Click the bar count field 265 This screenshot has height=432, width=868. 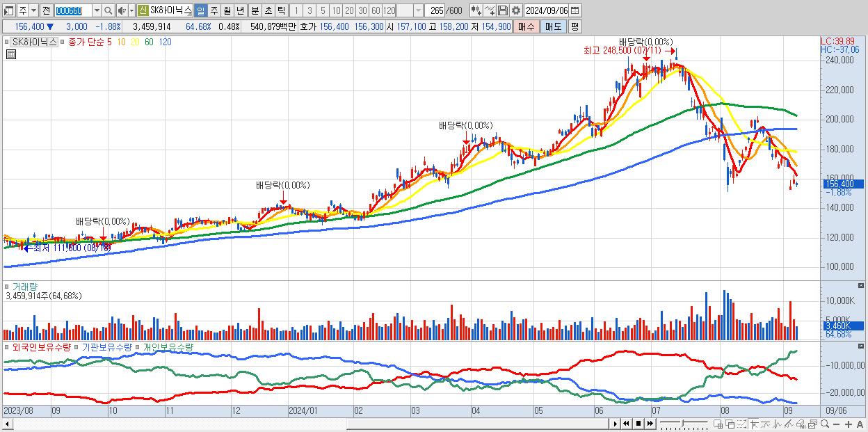[x=435, y=10]
